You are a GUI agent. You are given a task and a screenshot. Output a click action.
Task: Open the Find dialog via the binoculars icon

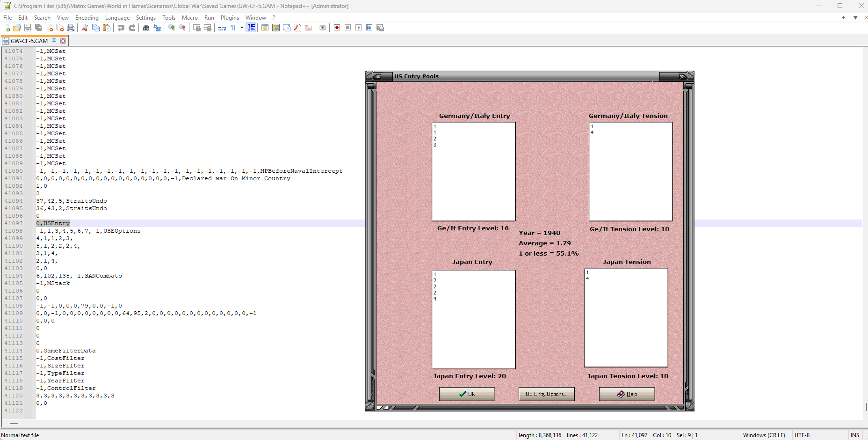[146, 28]
